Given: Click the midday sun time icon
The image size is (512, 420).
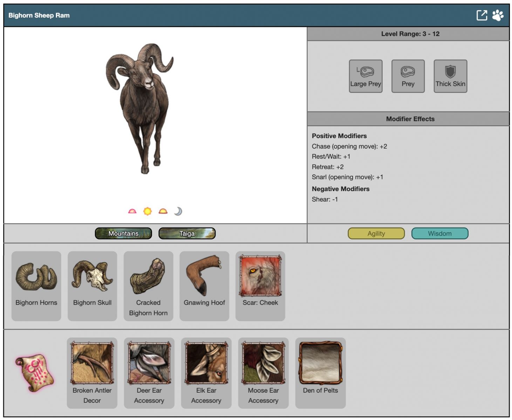Looking at the screenshot, I should pyautogui.click(x=148, y=211).
